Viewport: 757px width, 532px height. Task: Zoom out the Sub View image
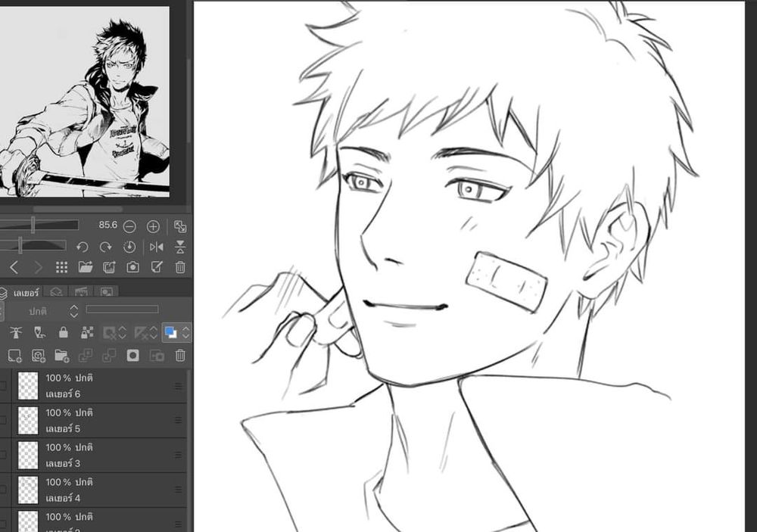129,226
